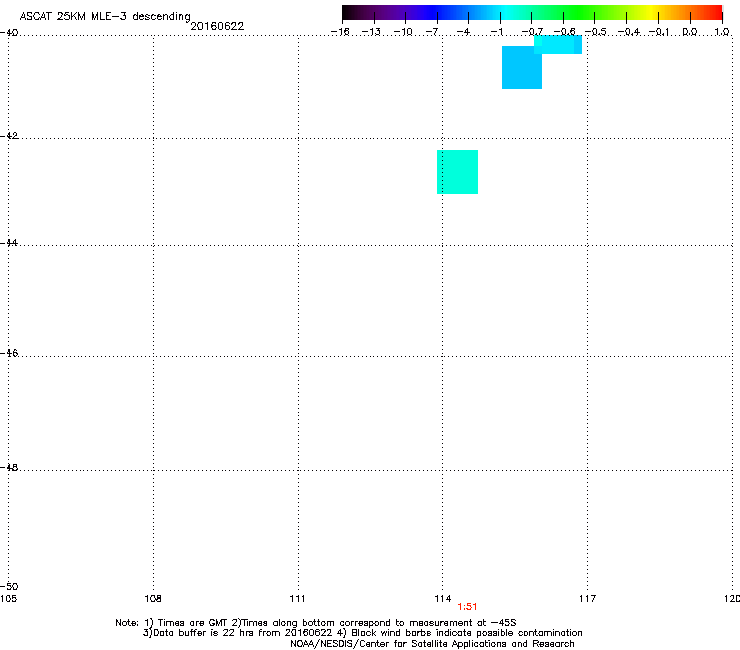Screen dimensions: 740x650
Task: Click the latitude label -46
Action: coord(9,353)
